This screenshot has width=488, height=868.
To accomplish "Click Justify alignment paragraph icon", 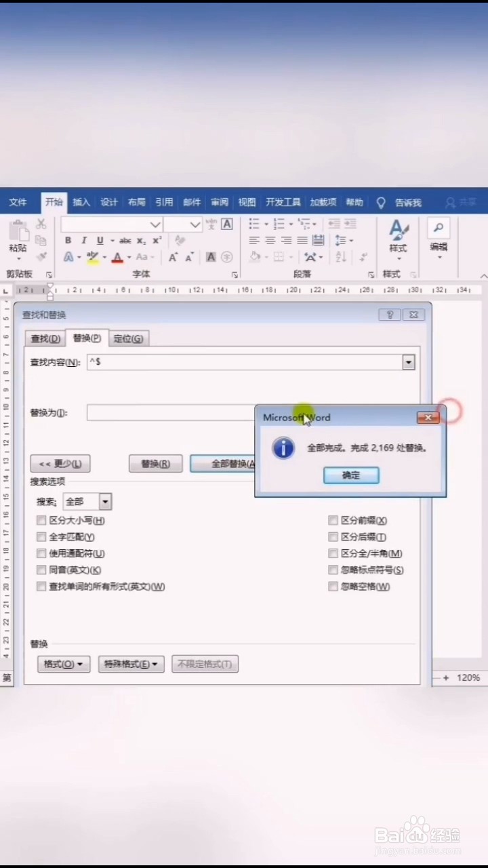I will click(x=302, y=241).
